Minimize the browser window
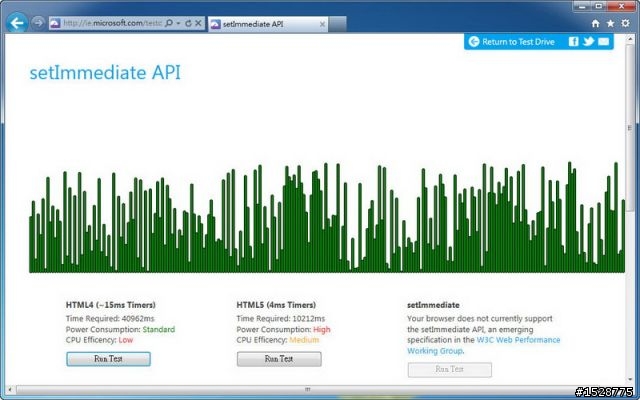 tap(583, 6)
